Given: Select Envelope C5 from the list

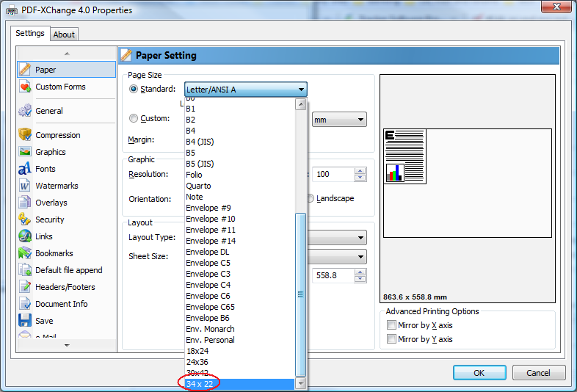Looking at the screenshot, I should [239, 263].
